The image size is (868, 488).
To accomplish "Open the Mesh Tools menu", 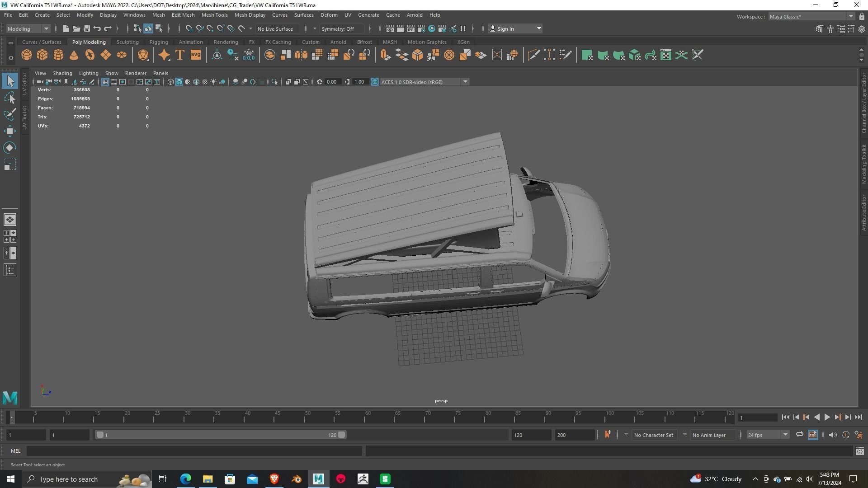I will pos(214,15).
